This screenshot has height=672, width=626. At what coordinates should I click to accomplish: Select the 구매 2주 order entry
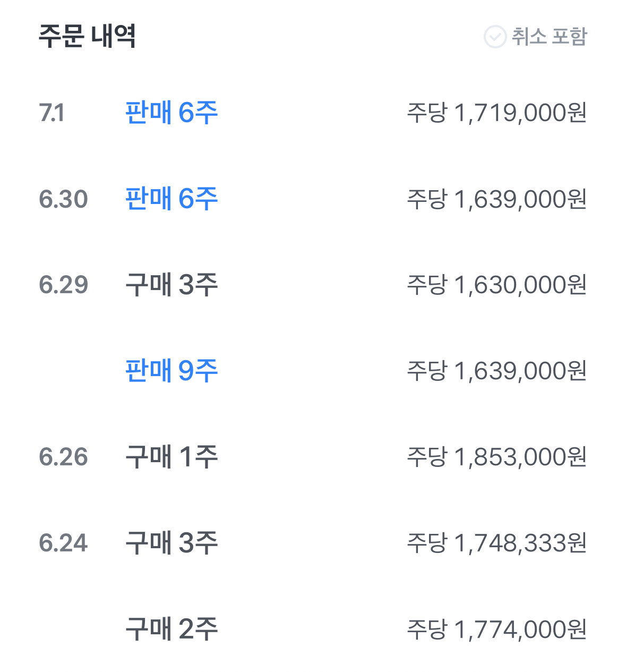tap(313, 629)
